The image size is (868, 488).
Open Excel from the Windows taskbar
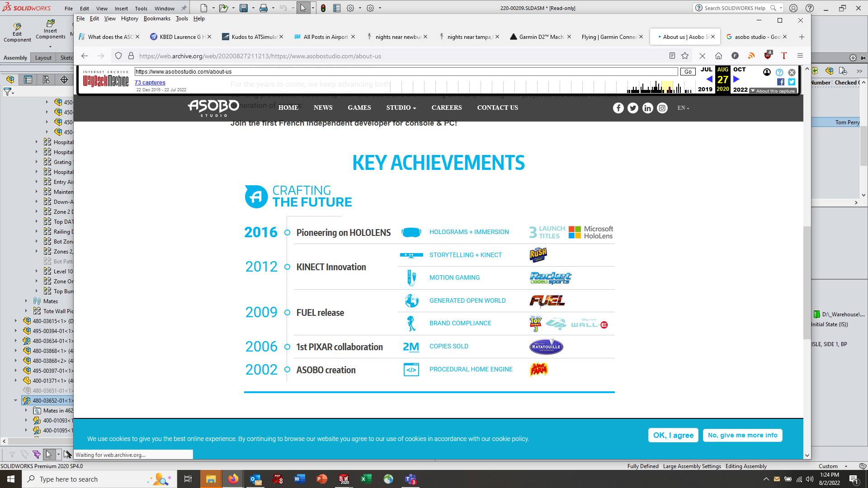coord(366,479)
